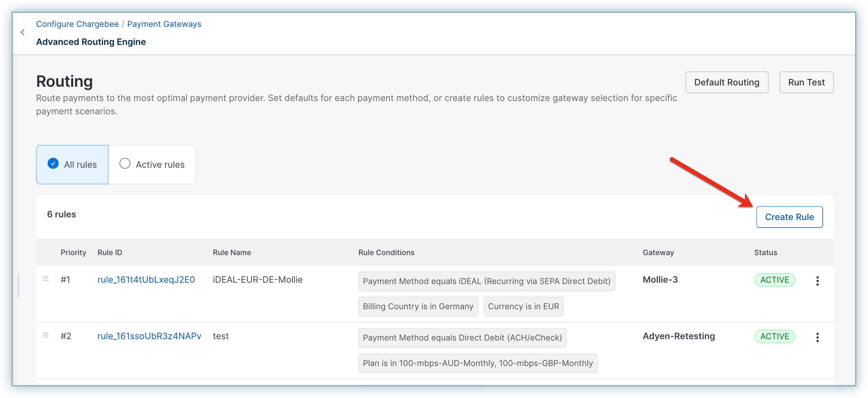The image size is (868, 398).
Task: Open rule_161t4tUbLxeqJ2E0 link
Action: pos(146,280)
